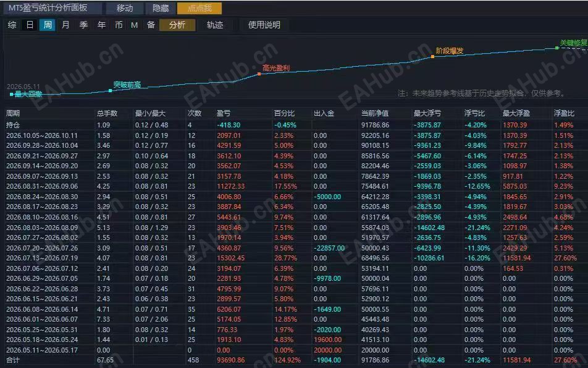Click the deposit value 20000.00
Image resolution: width=588 pixels, height=368 pixels.
pyautogui.click(x=327, y=350)
